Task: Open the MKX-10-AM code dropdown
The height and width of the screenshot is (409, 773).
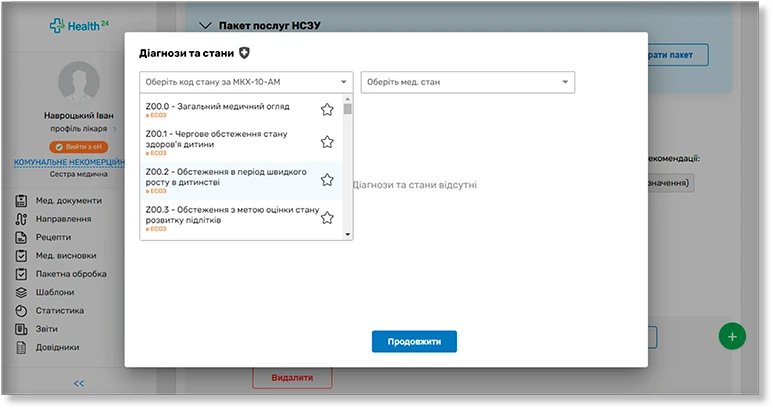Action: click(245, 82)
